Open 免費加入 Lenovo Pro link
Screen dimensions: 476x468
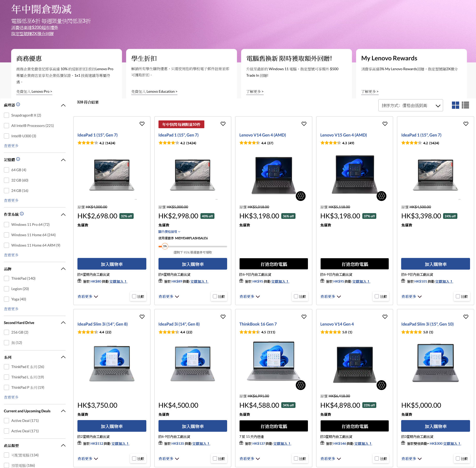[x=34, y=91]
